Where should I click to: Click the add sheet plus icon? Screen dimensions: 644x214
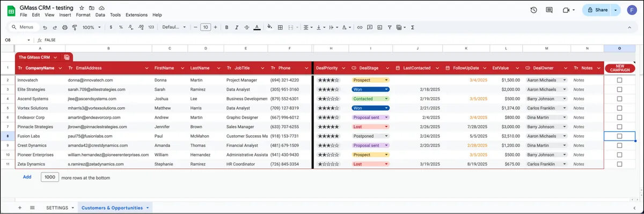(20, 208)
